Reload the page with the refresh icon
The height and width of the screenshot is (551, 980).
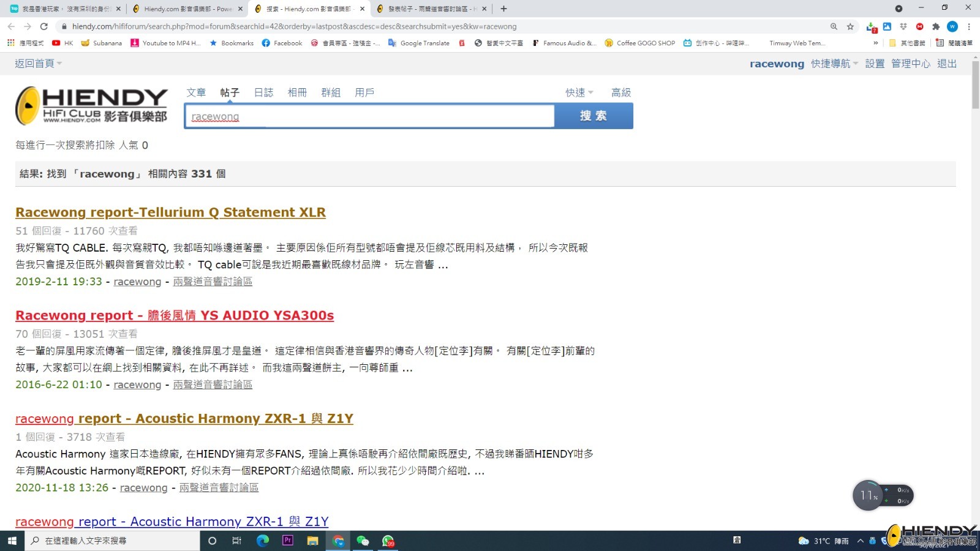pos(44,26)
